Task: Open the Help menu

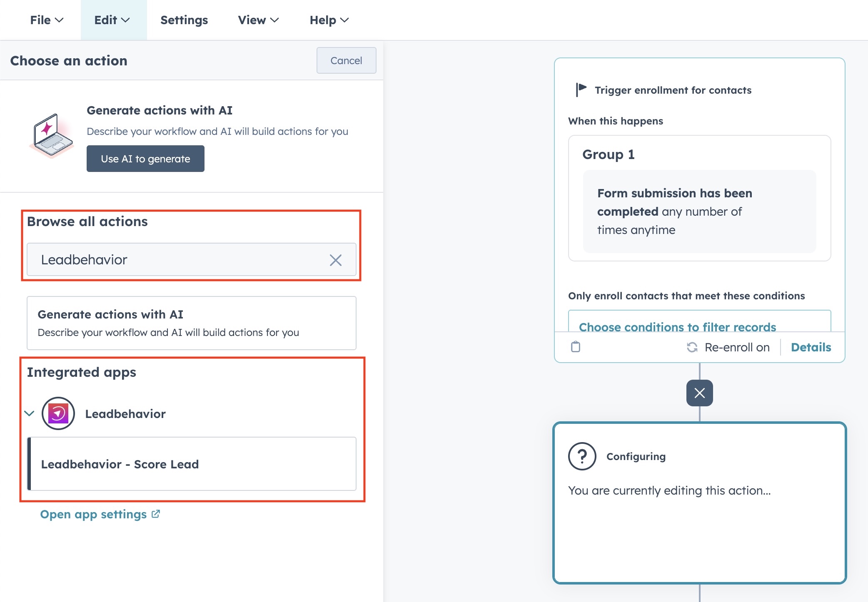Action: pyautogui.click(x=329, y=20)
